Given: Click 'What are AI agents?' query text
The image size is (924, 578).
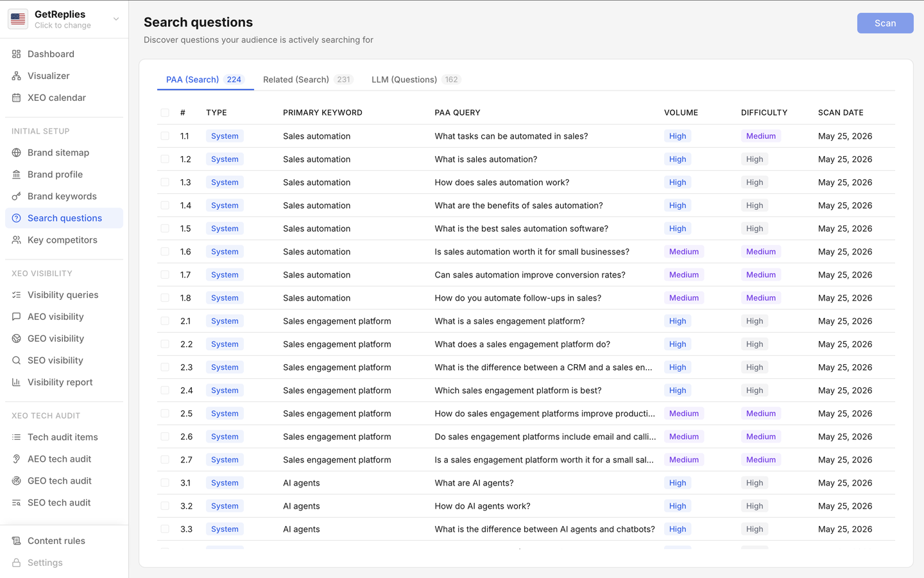Looking at the screenshot, I should point(474,483).
